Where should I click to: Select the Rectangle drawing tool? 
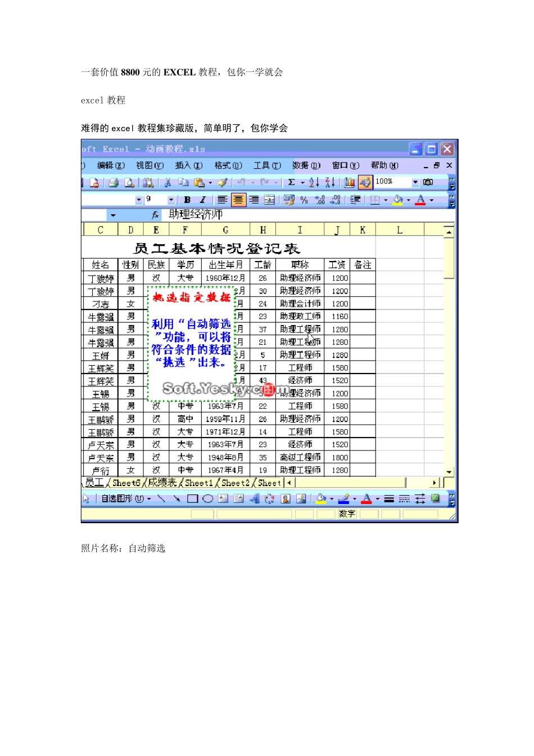pyautogui.click(x=192, y=498)
